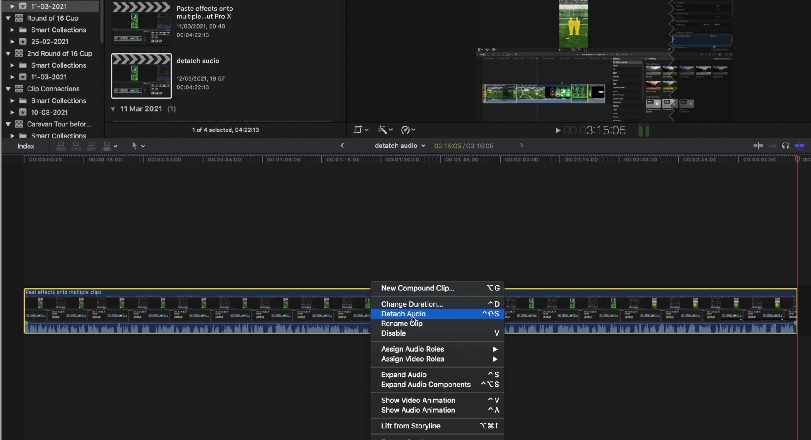Open the enhancements magic wand menu

[x=385, y=130]
